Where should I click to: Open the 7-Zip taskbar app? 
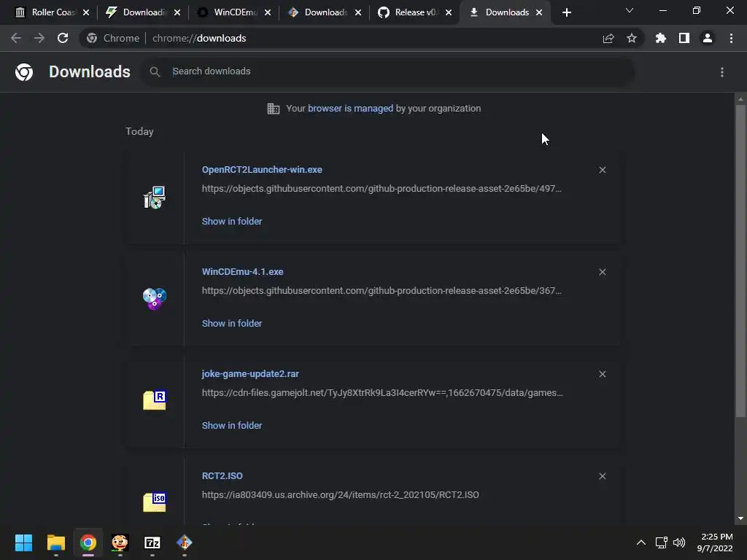tap(152, 542)
